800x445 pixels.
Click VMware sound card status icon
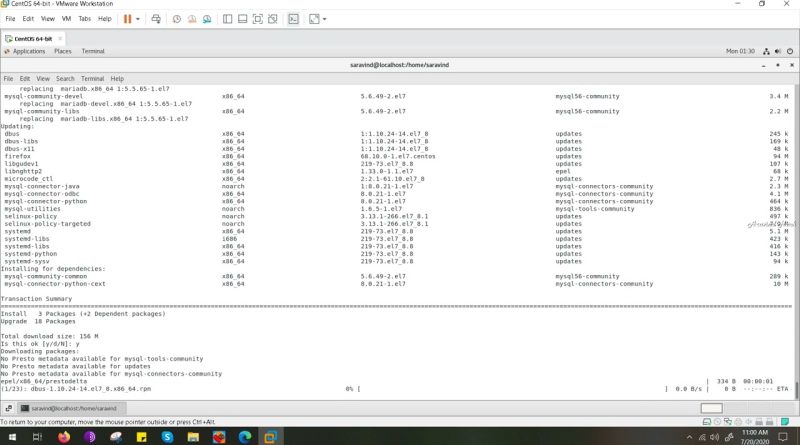[748, 422]
